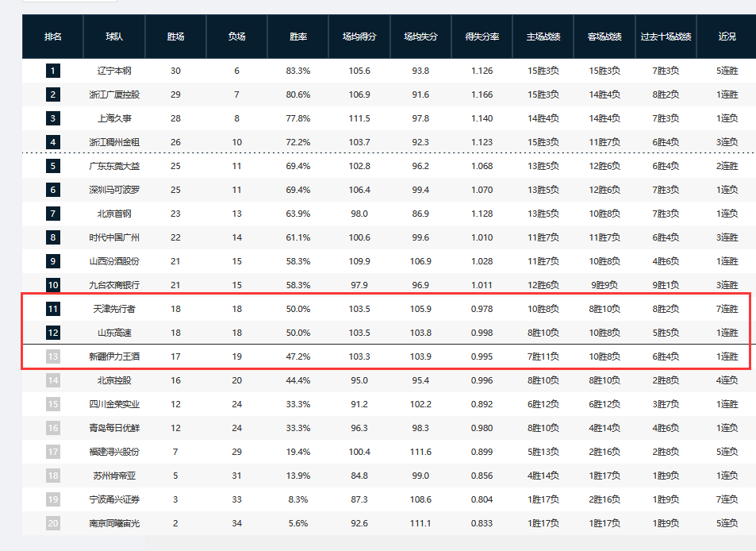Click rank badge 11 for 天津先行者
Screen dimensions: 756x551
[x=53, y=309]
